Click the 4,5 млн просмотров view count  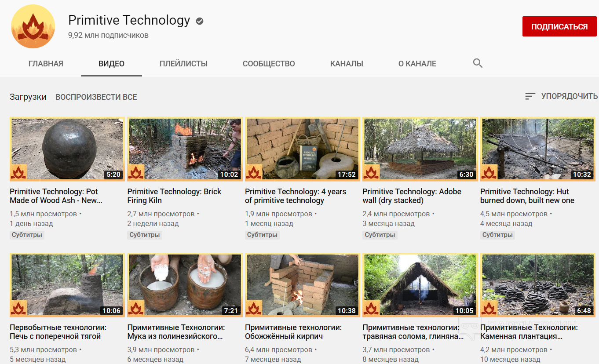point(514,214)
